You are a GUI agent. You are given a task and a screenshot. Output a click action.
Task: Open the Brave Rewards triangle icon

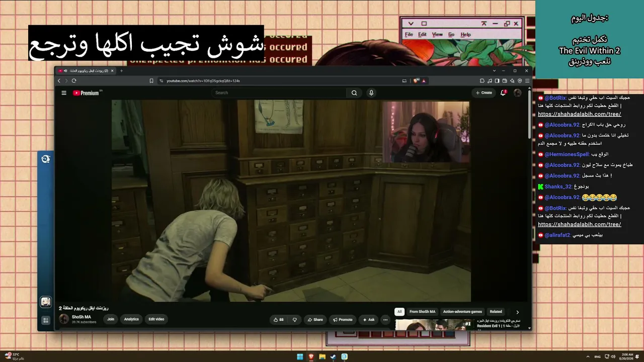[424, 80]
